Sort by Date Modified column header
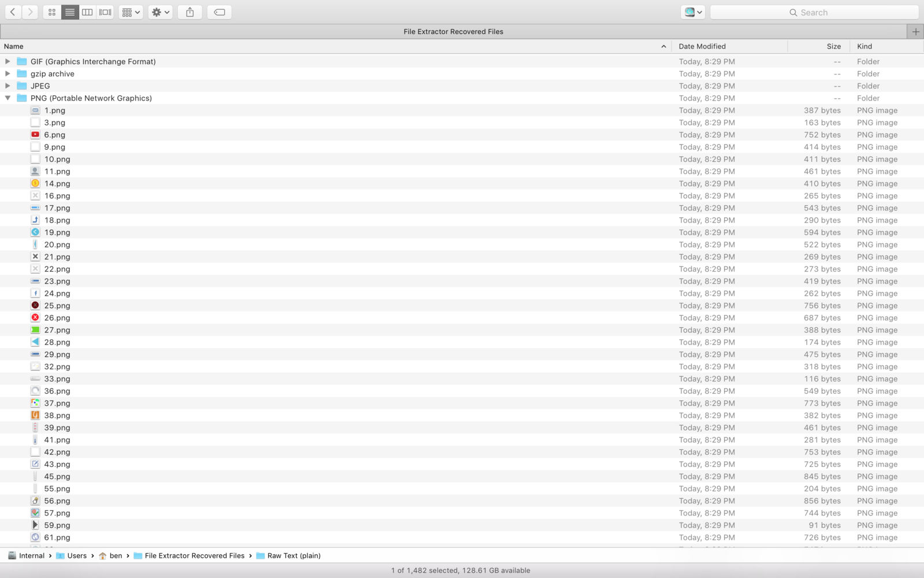Viewport: 924px width, 578px height. point(730,46)
